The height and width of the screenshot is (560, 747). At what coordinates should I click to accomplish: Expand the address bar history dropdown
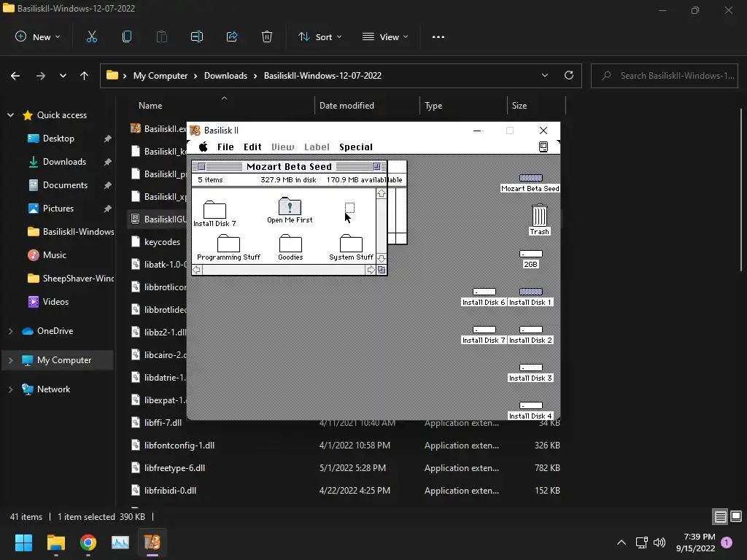point(544,75)
